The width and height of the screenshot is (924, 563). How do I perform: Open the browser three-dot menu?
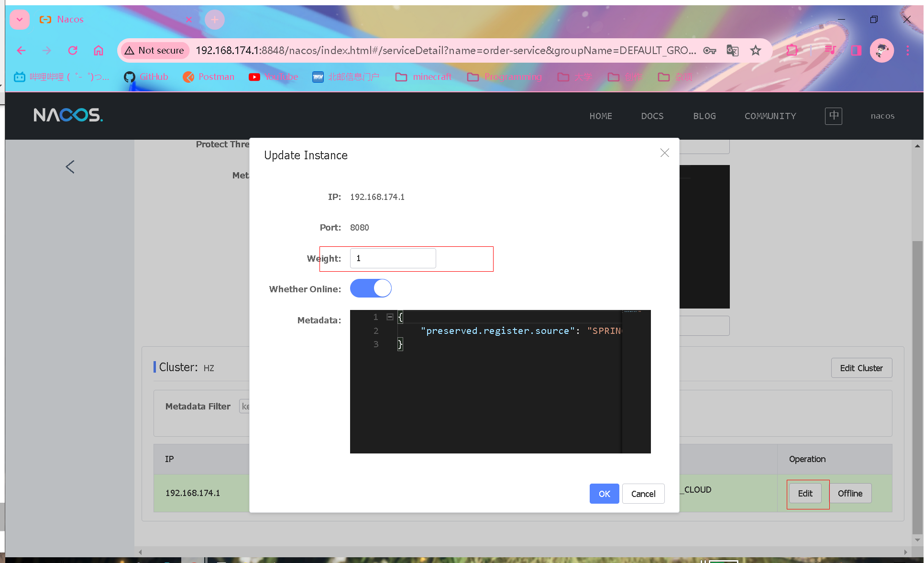tap(907, 50)
